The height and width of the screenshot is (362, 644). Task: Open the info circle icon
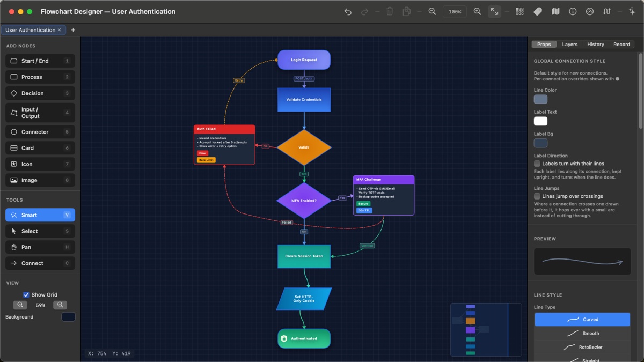(x=573, y=12)
